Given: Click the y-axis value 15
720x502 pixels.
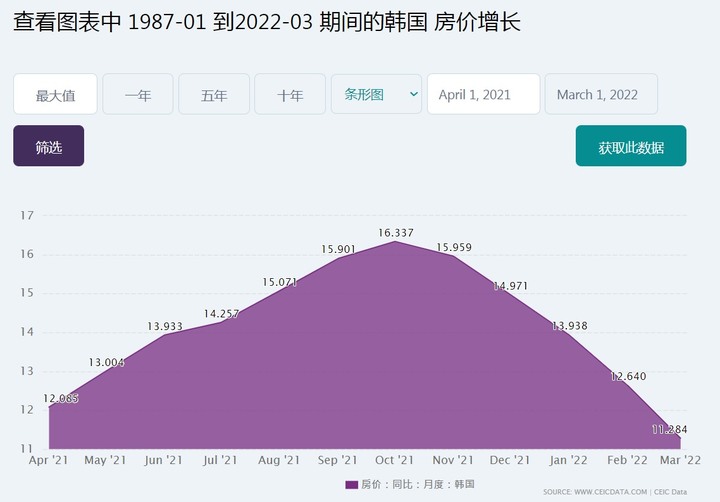Looking at the screenshot, I should tap(27, 293).
